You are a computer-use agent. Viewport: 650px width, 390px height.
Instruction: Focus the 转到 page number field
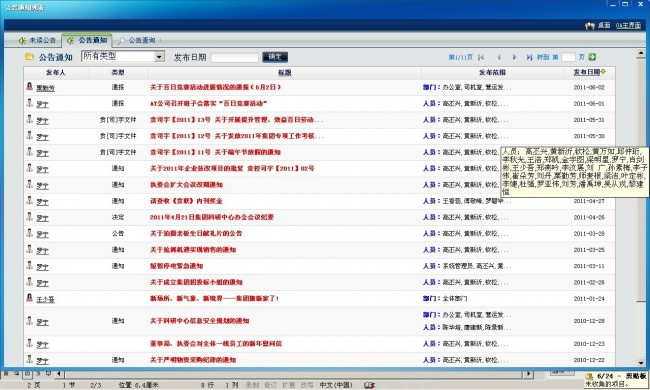click(x=568, y=57)
